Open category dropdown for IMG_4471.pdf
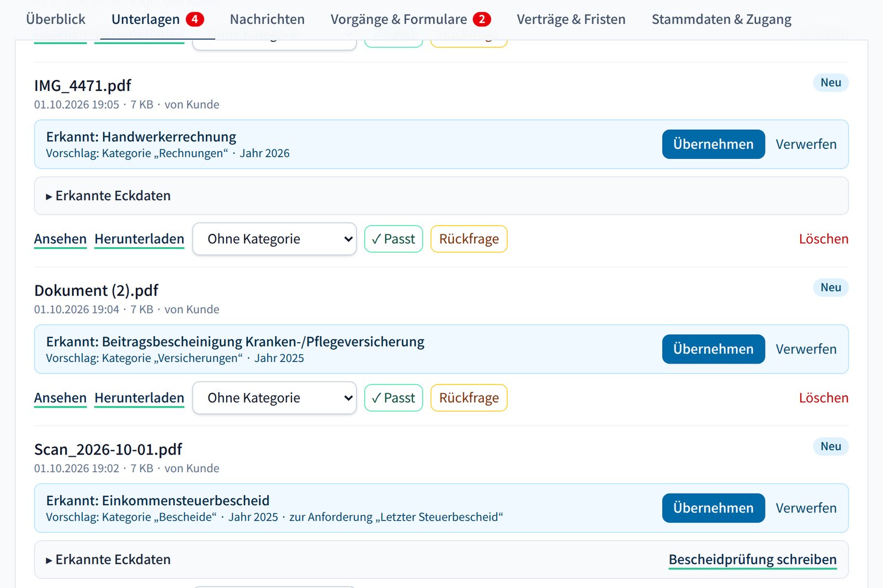The height and width of the screenshot is (588, 883). pos(274,239)
